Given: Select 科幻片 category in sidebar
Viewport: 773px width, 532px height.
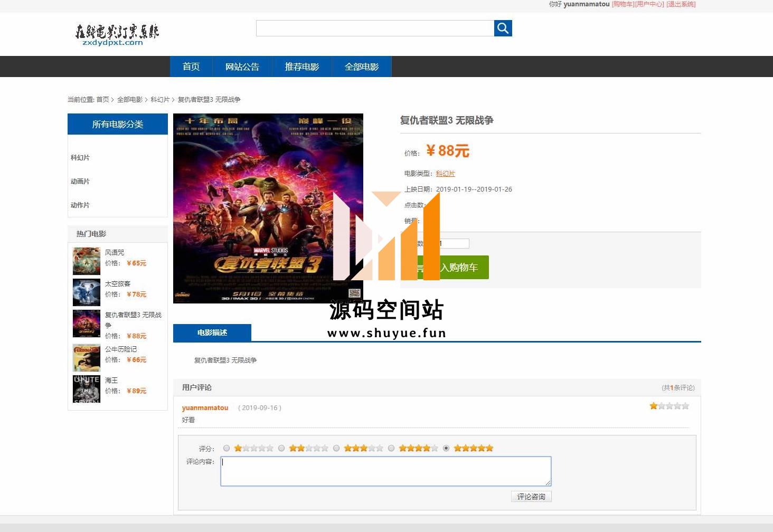Looking at the screenshot, I should coord(80,158).
